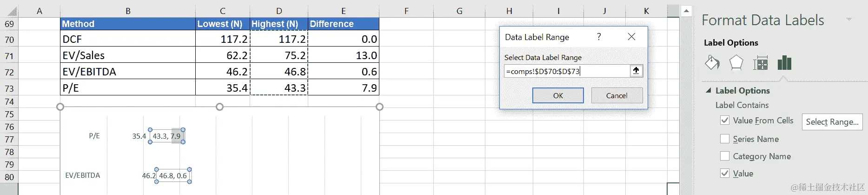
Task: Toggle Value From Cells checkbox
Action: (725, 120)
